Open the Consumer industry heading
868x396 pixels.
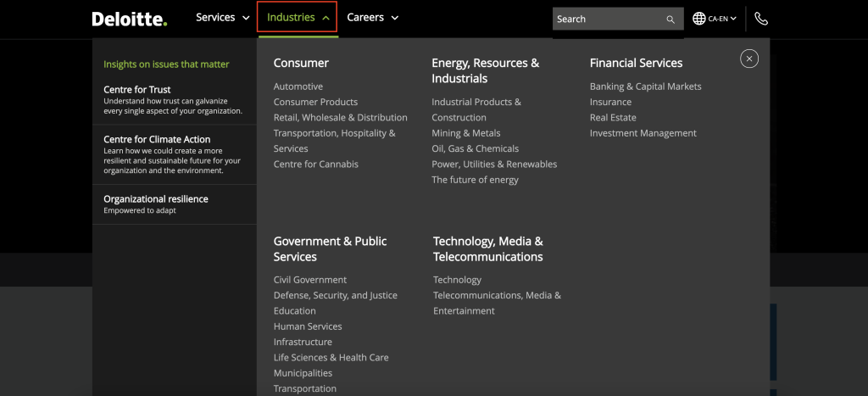pyautogui.click(x=301, y=63)
